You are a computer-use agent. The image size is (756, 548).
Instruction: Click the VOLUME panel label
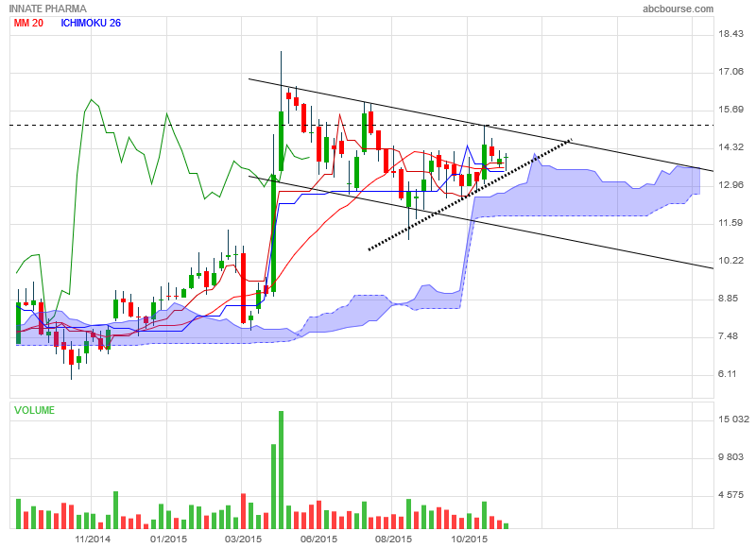pyautogui.click(x=34, y=410)
